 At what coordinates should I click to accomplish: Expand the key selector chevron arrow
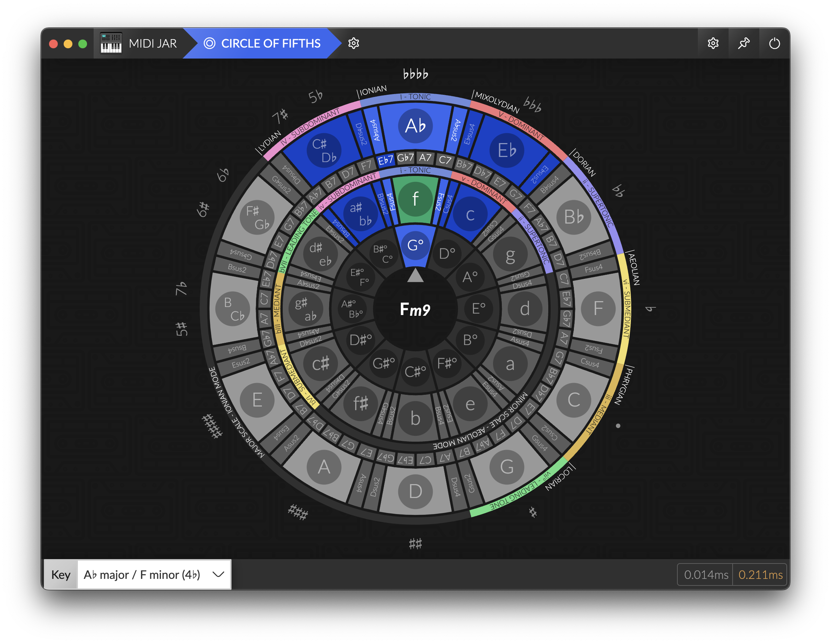pos(218,574)
